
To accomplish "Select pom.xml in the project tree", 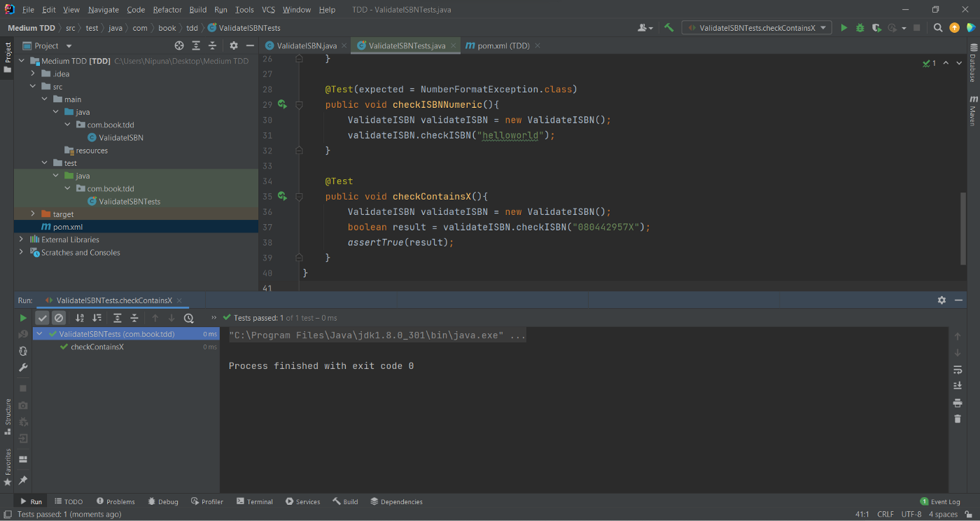I will click(x=68, y=227).
